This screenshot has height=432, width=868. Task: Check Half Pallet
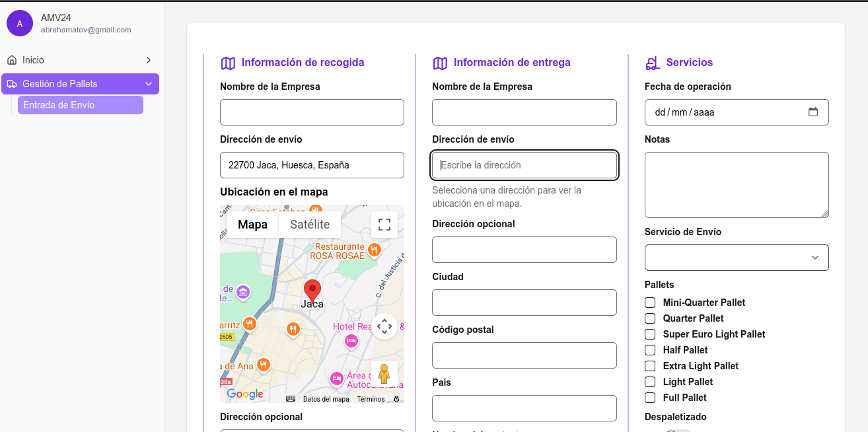coord(650,350)
